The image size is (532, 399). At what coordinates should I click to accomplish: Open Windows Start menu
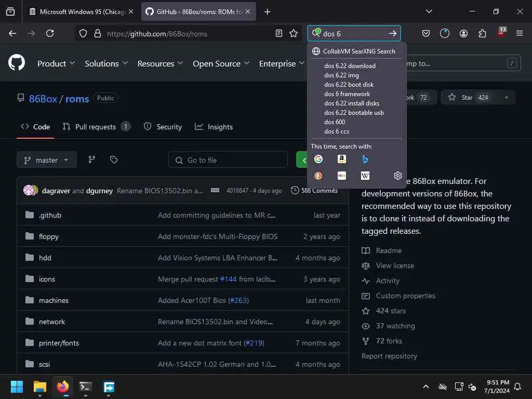pyautogui.click(x=17, y=387)
